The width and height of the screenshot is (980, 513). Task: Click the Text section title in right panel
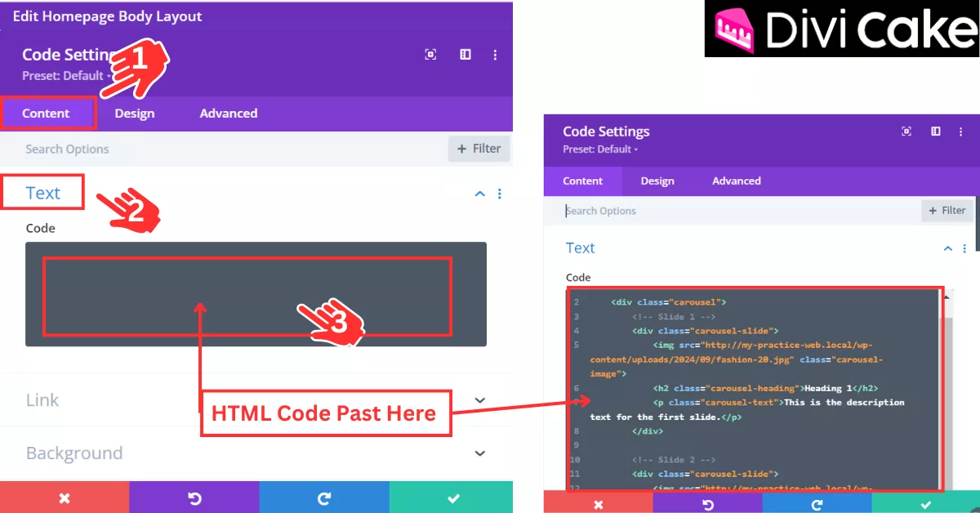tap(581, 248)
